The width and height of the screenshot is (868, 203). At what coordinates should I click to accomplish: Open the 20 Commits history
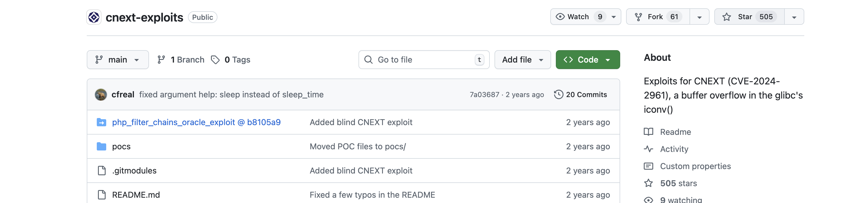click(x=580, y=95)
